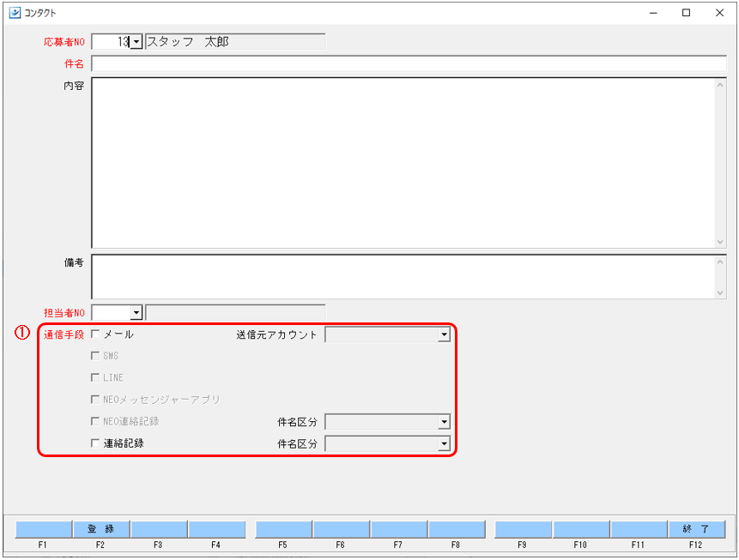The height and width of the screenshot is (560, 739).
Task: Click the 通信手段 label
Action: [64, 334]
